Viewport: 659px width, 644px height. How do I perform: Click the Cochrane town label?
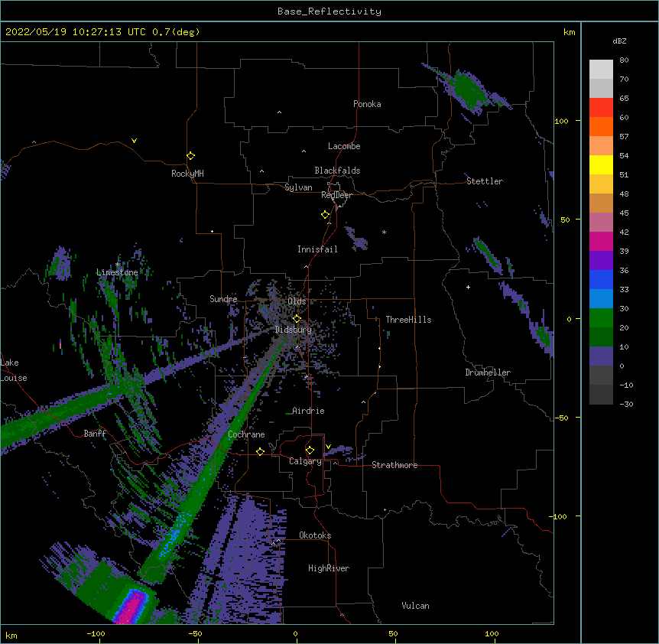tap(246, 434)
